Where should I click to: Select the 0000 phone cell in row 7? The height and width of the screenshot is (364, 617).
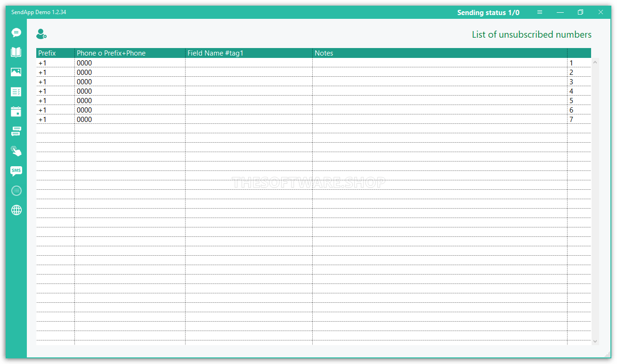tap(130, 119)
